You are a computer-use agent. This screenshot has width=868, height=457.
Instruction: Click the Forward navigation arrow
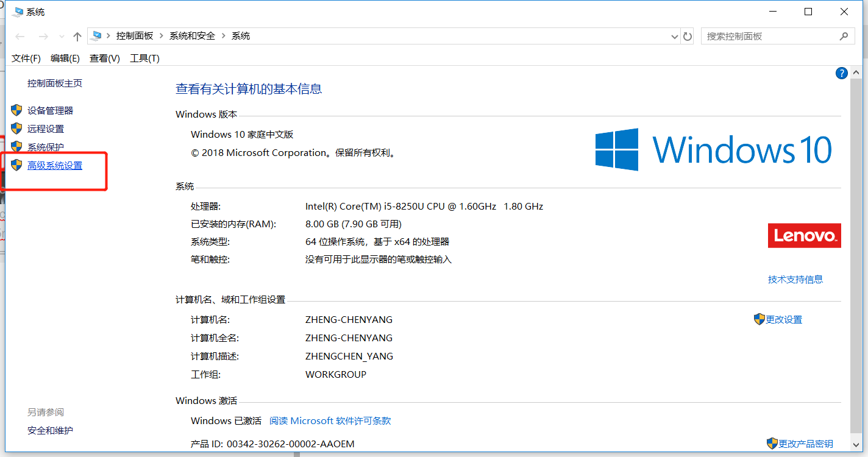[43, 37]
